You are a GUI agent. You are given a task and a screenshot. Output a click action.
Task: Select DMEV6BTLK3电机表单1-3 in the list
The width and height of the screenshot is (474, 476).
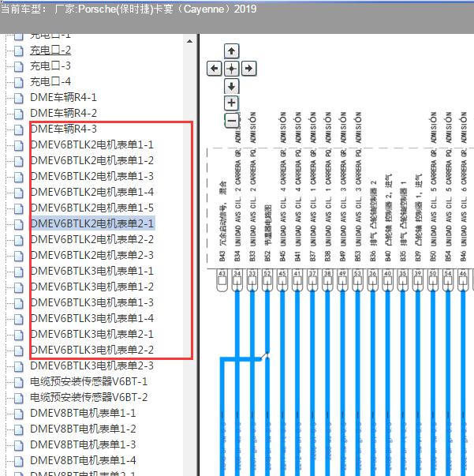coord(91,302)
